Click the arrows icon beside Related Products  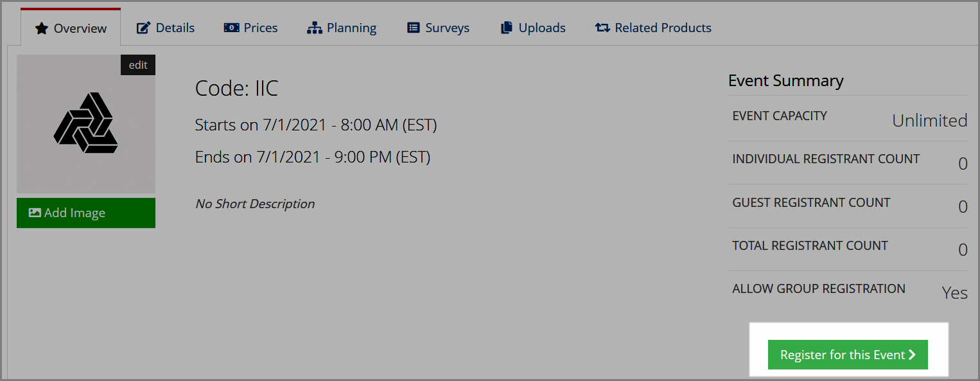(x=602, y=28)
